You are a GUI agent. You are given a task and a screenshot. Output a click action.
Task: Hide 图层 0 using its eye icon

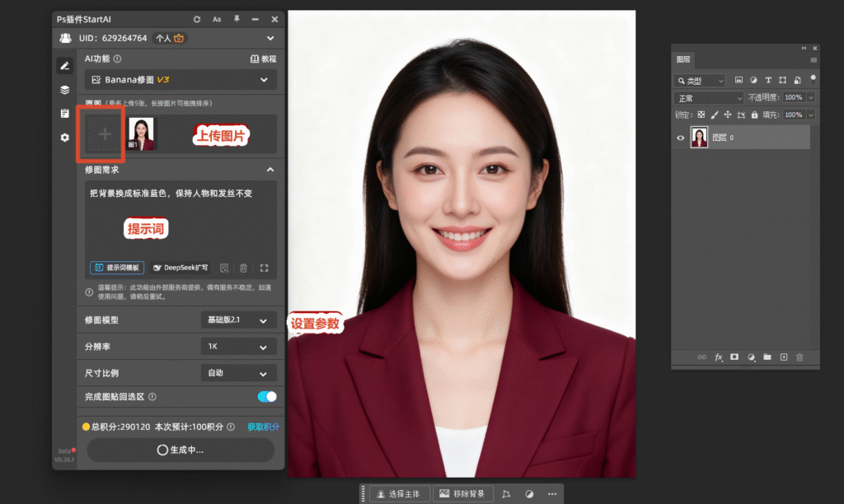tap(680, 138)
